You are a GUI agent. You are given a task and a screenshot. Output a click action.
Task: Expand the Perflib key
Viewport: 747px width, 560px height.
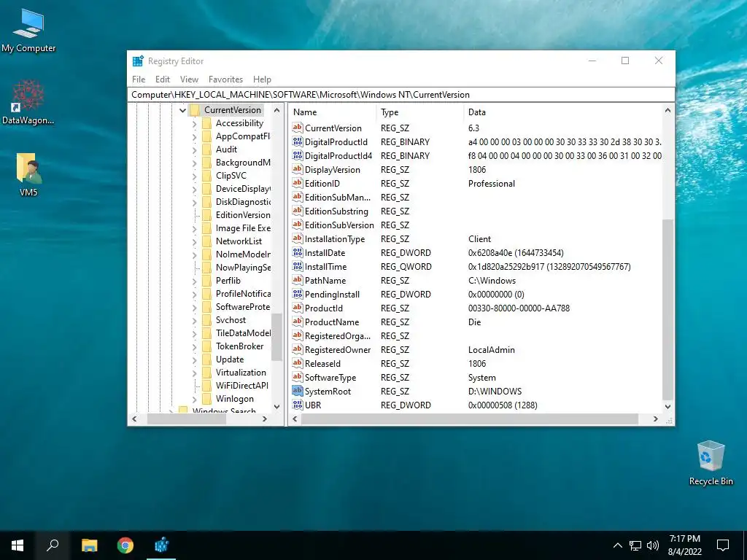click(x=194, y=281)
